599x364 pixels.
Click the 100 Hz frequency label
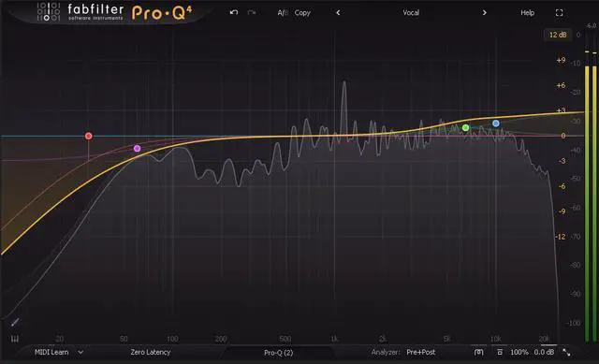tap(172, 339)
